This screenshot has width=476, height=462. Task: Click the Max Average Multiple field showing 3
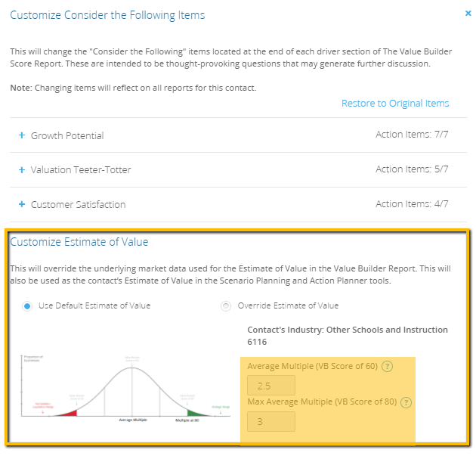(x=270, y=421)
